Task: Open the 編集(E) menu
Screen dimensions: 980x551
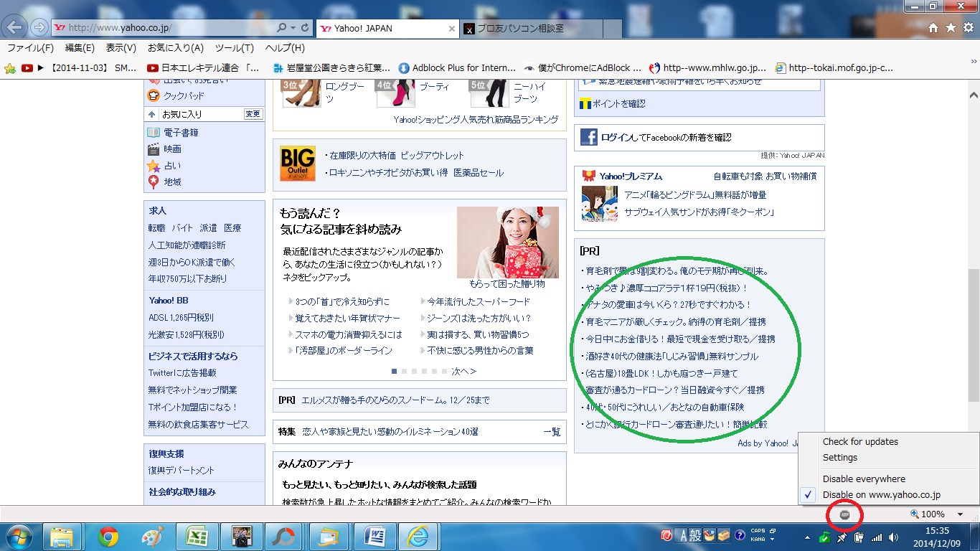Action: pos(80,48)
